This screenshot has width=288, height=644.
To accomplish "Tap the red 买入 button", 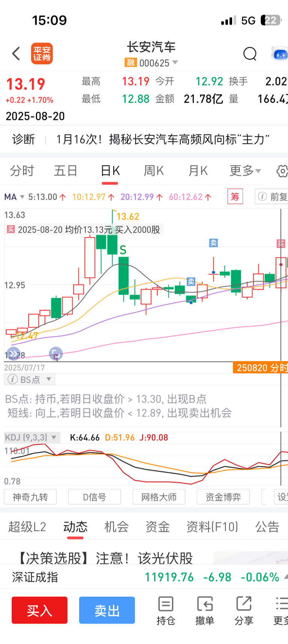I will pyautogui.click(x=39, y=610).
